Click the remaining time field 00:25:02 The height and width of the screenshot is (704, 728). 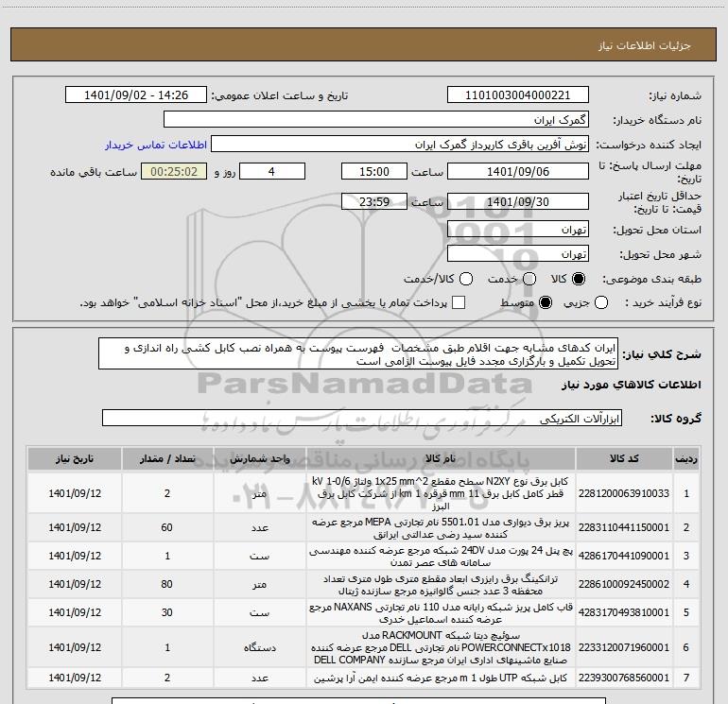[x=174, y=172]
